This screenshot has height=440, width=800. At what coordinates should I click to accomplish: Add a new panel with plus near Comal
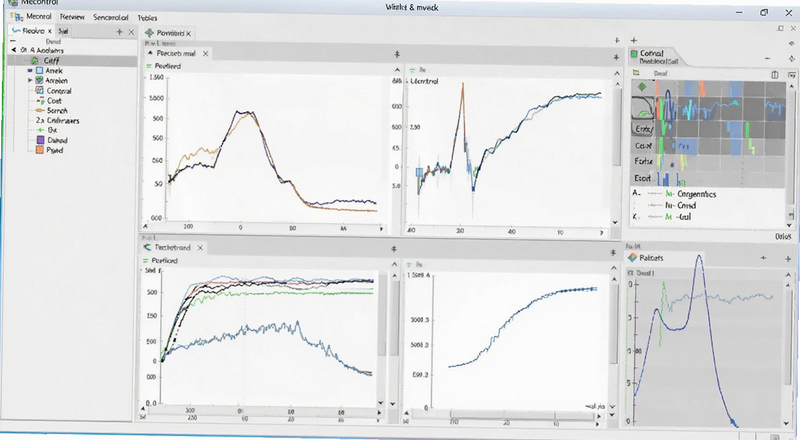point(633,40)
